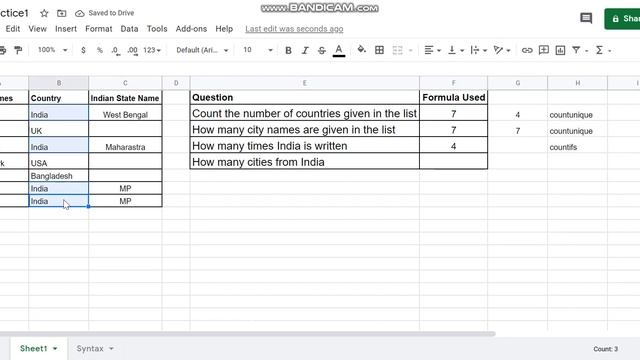Click the green Share button
The image size is (640, 360).
[622, 19]
